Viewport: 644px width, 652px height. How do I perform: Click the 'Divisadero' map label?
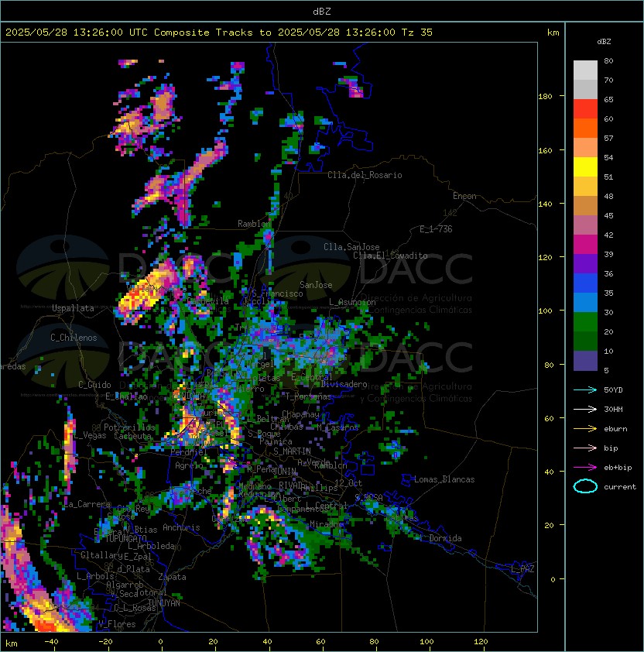[344, 384]
